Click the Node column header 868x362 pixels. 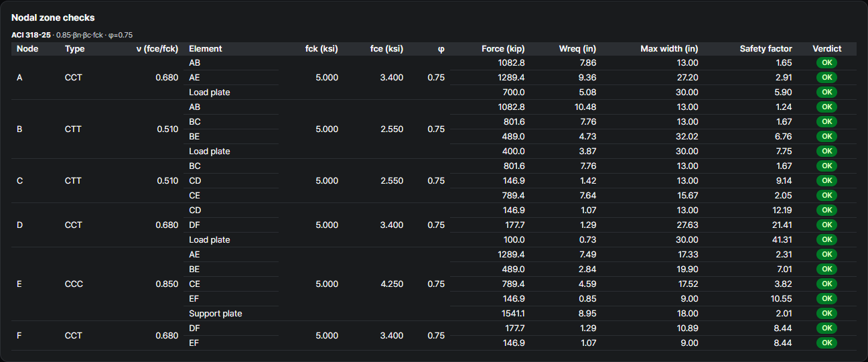[x=27, y=48]
